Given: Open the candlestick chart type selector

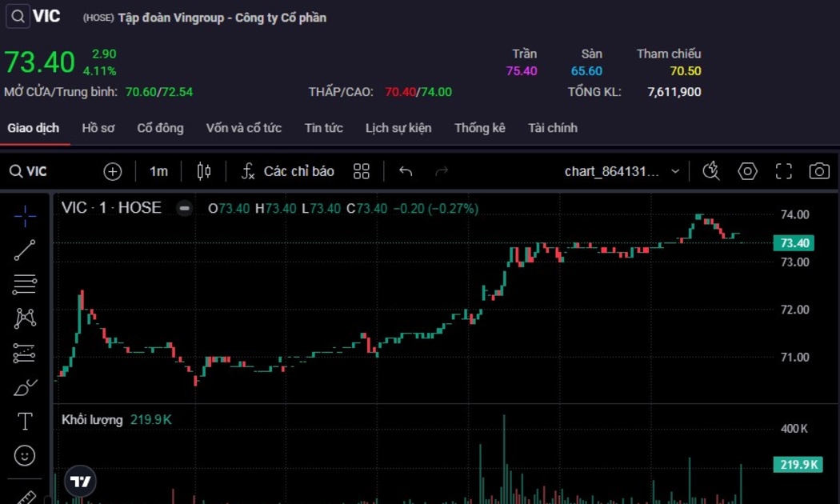Looking at the screenshot, I should tap(204, 171).
